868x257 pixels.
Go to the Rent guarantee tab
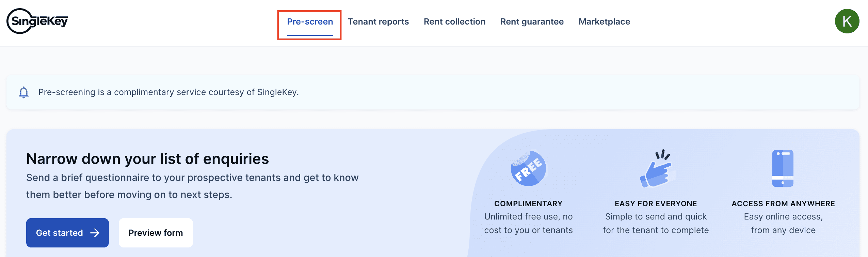point(532,22)
